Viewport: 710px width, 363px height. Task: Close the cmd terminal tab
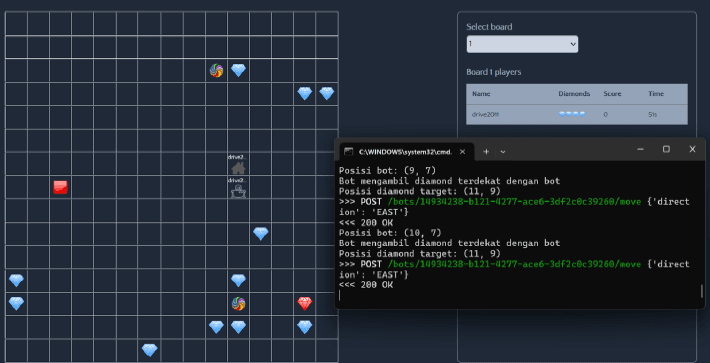click(462, 152)
